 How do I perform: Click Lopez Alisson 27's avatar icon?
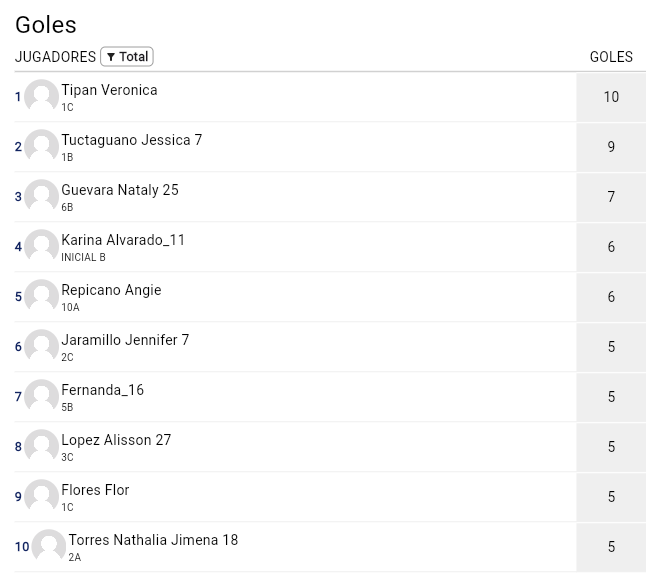click(x=41, y=446)
